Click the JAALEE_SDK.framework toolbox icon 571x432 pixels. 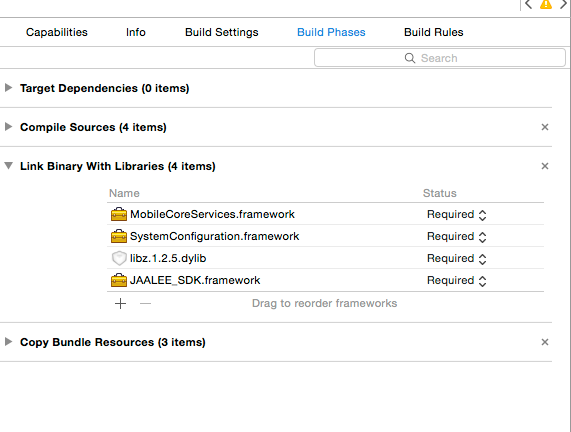(x=119, y=280)
